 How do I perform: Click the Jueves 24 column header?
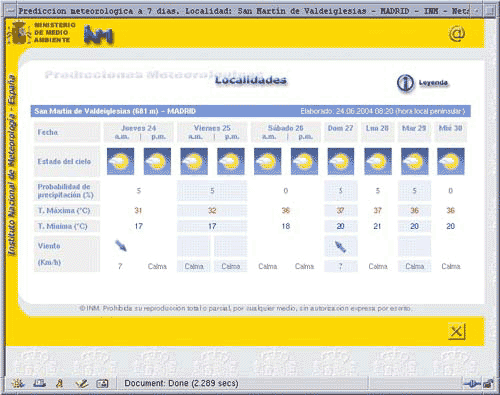[139, 128]
